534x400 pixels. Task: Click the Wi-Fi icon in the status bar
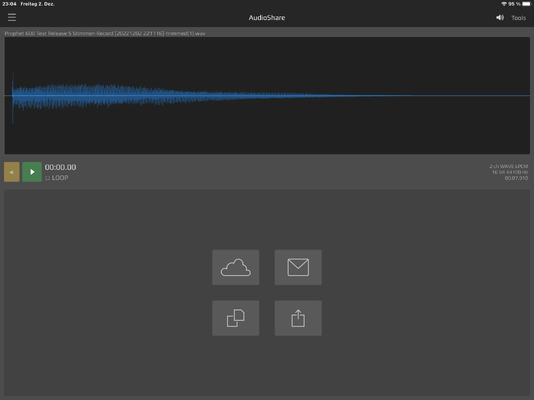coord(504,4)
